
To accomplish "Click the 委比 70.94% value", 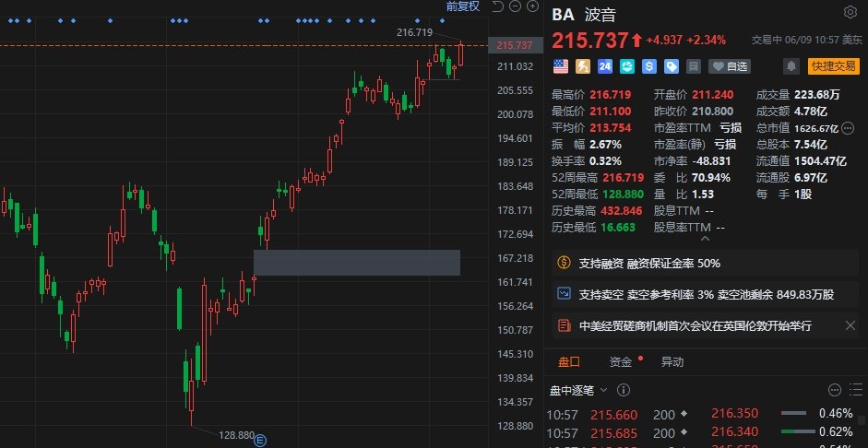I will coord(711,178).
